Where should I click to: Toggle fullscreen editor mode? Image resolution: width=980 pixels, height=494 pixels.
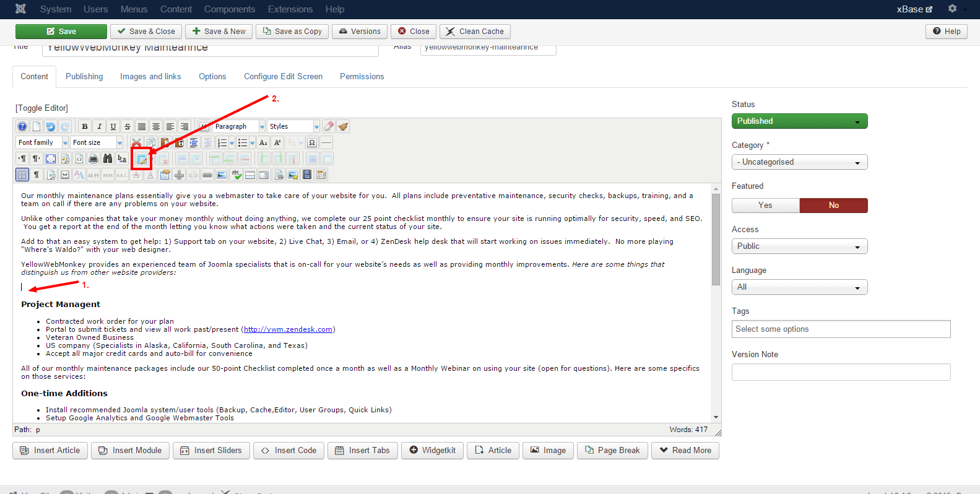[x=51, y=158]
